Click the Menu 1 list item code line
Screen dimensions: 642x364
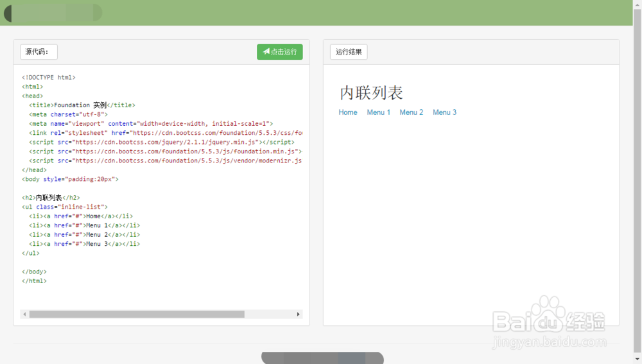click(84, 225)
